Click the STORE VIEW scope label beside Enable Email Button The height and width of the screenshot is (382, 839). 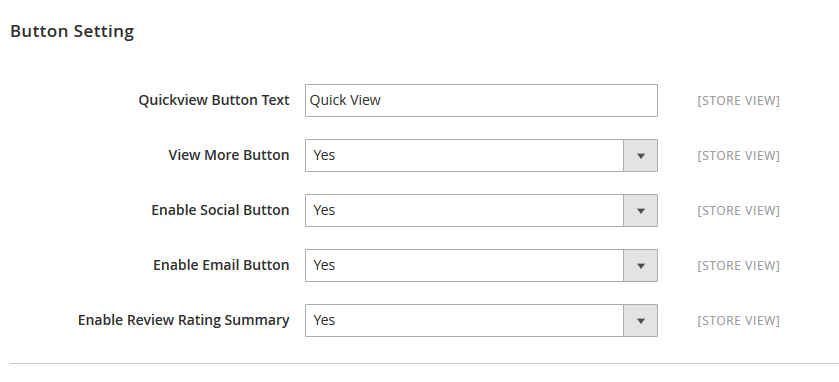click(738, 266)
